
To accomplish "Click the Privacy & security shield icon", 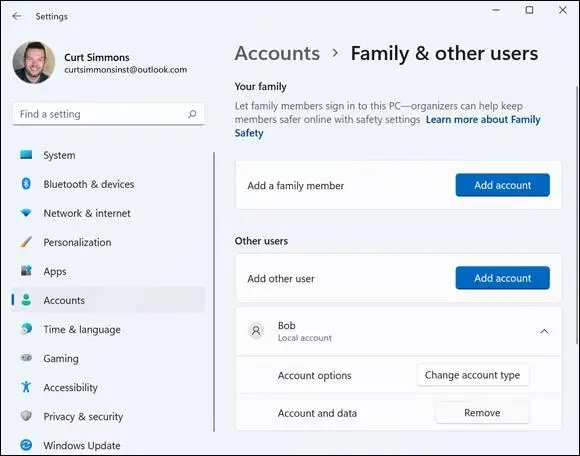I will [26, 416].
